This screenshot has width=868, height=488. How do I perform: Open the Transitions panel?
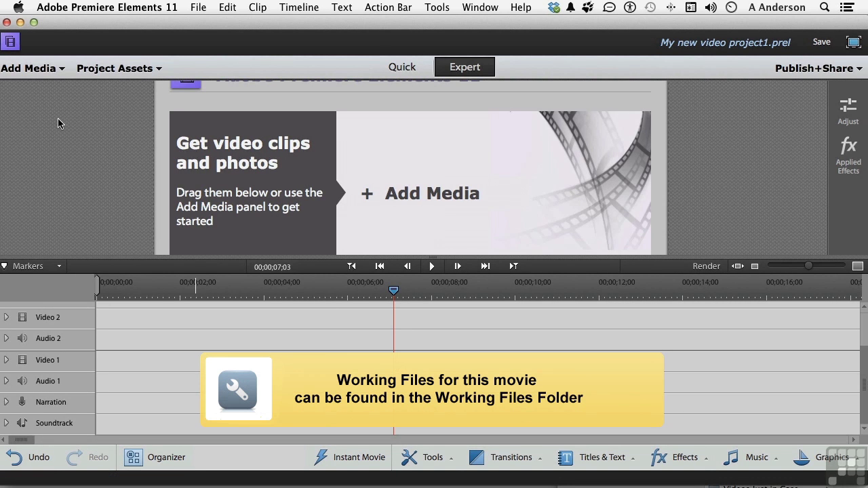pos(506,457)
